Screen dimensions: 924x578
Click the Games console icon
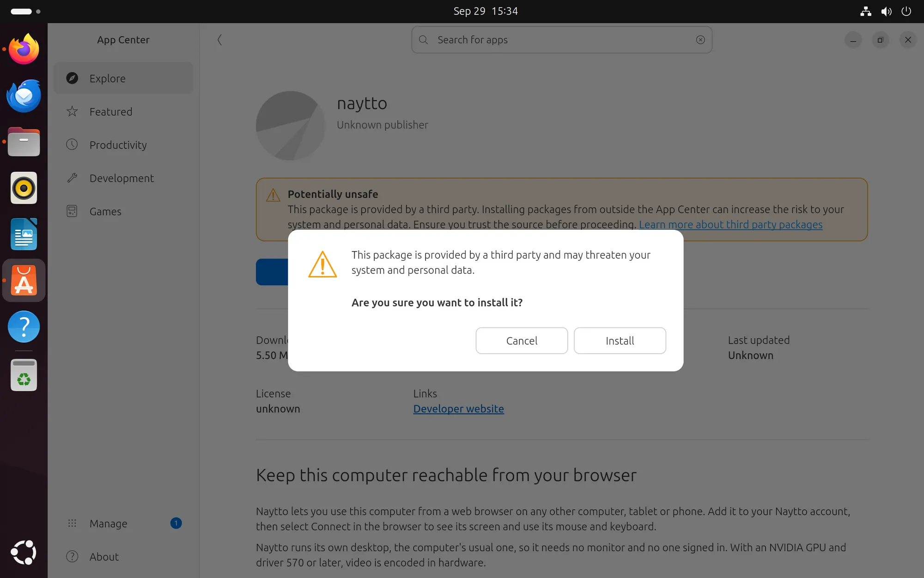72,211
